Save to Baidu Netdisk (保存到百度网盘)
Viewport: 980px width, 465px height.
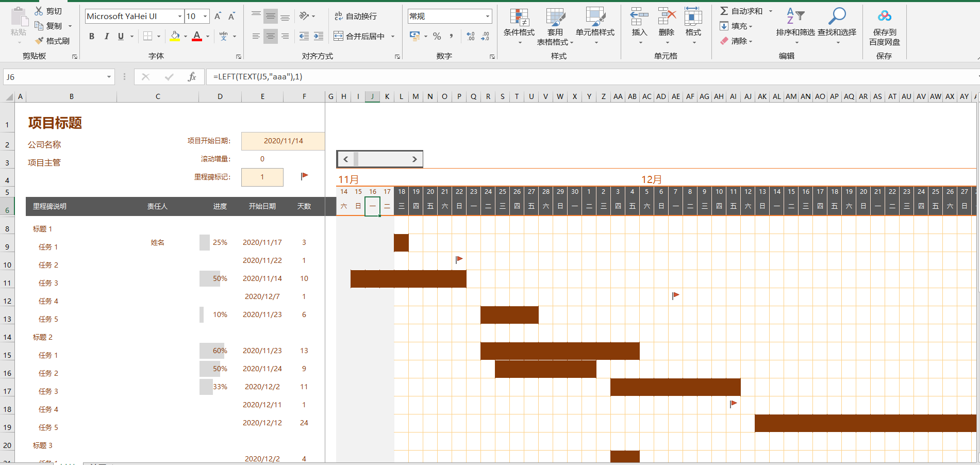(885, 27)
